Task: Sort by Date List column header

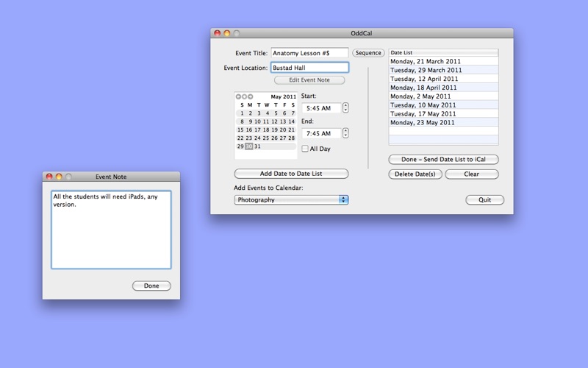Action: [442, 53]
